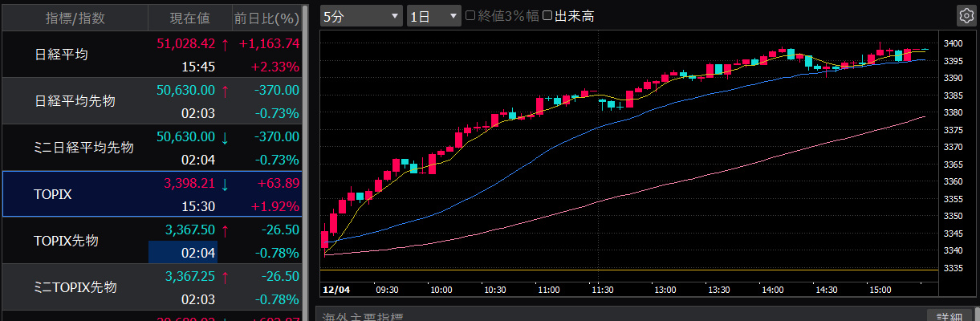Click the up arrow beside 日経平均 price
This screenshot has width=980, height=321.
pyautogui.click(x=225, y=43)
